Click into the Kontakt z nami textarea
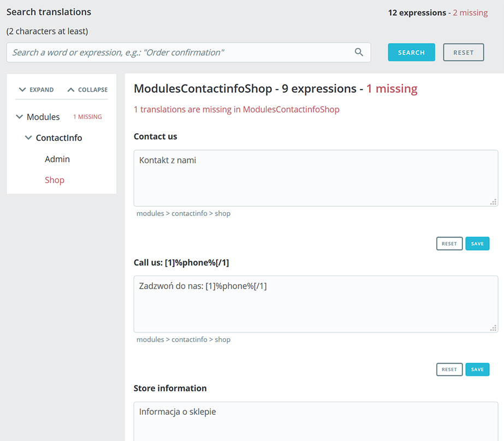This screenshot has width=504, height=441. pos(316,178)
